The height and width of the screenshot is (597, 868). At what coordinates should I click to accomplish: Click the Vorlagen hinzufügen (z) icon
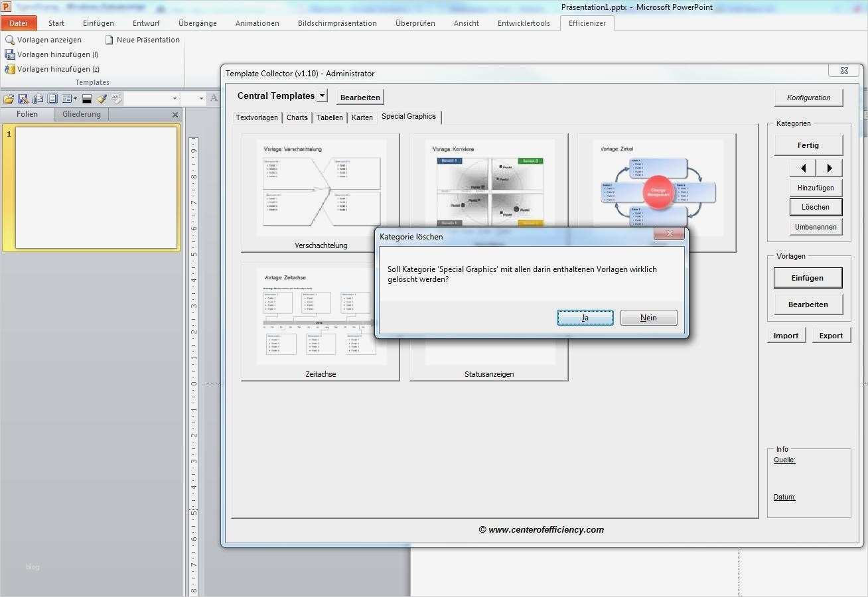point(10,69)
